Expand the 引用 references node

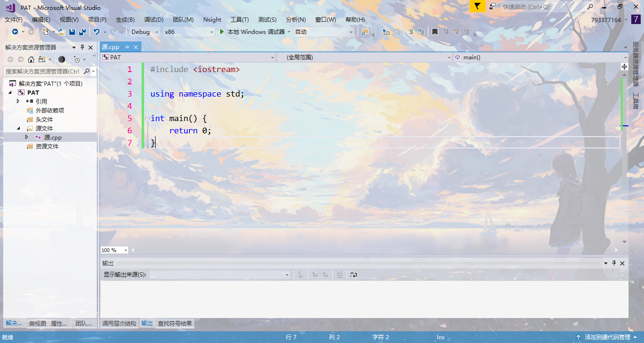click(x=18, y=101)
